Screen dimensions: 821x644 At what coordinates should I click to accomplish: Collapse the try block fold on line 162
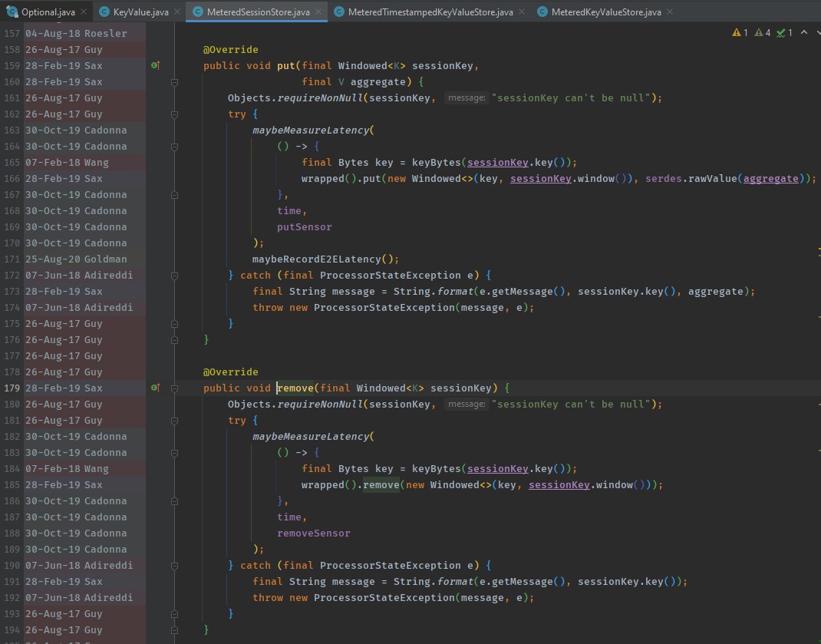click(174, 114)
